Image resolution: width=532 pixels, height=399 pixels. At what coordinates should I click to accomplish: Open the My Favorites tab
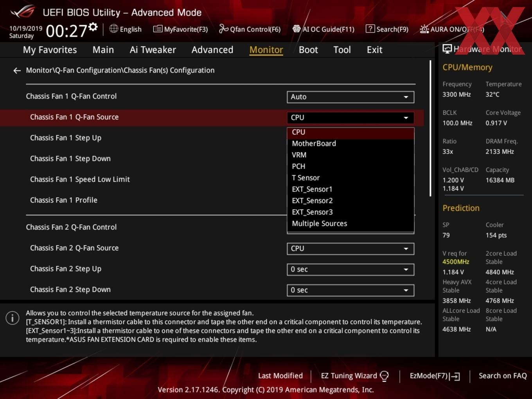50,50
